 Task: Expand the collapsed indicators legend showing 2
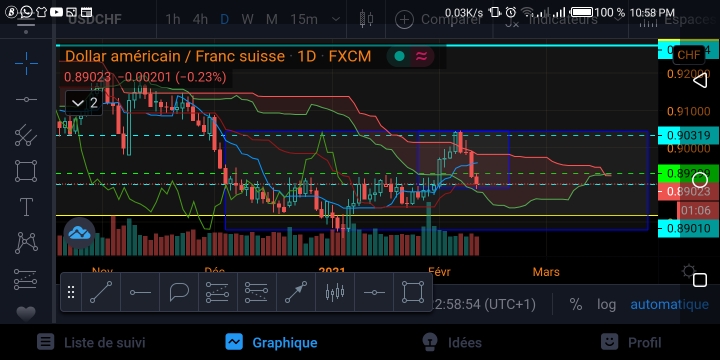pos(85,103)
